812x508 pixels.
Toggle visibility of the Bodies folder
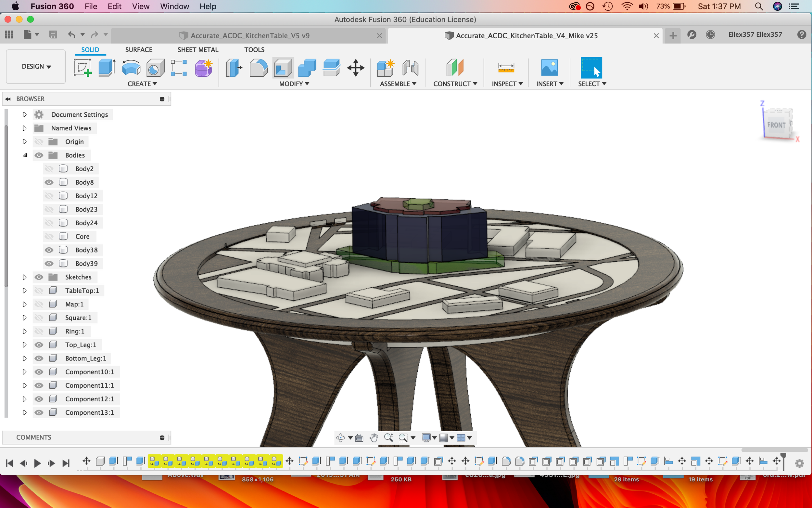[39, 155]
